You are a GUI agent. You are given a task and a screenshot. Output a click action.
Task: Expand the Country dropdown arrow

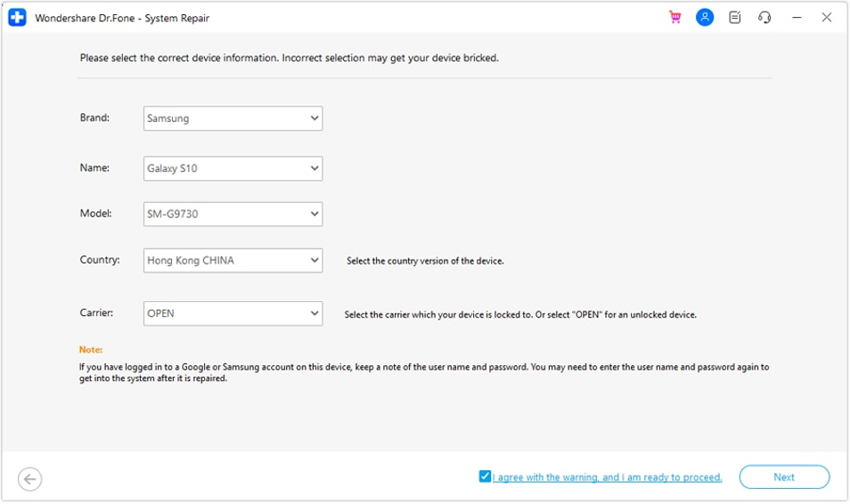(315, 260)
